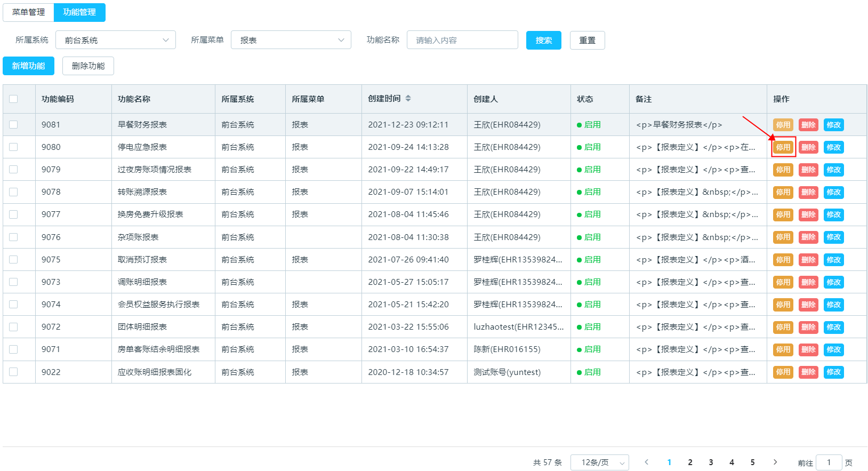Go to page 3 in pagination
The width and height of the screenshot is (868, 471).
point(711,462)
